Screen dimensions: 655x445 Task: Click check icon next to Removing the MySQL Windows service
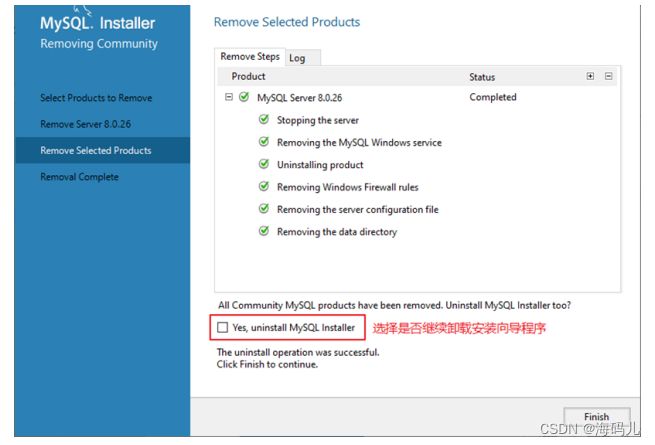(264, 142)
